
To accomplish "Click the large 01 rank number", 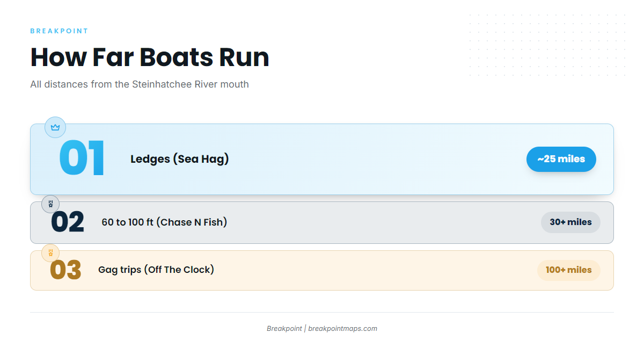I will (x=82, y=159).
